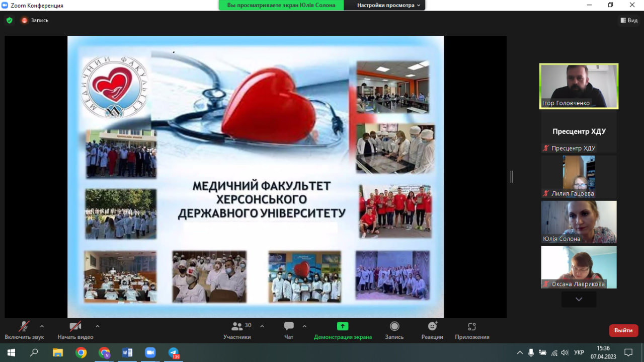Select Оксана Лаврикова video thumbnail
The width and height of the screenshot is (644, 362).
[579, 267]
